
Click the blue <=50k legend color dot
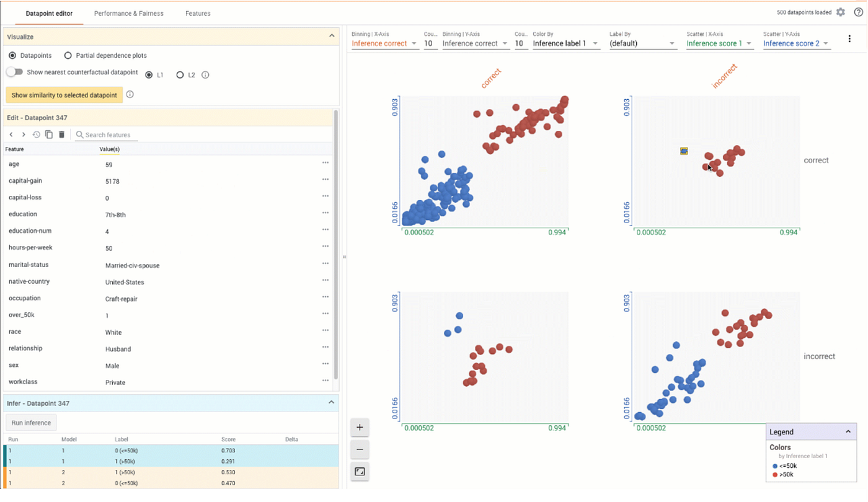click(x=775, y=466)
